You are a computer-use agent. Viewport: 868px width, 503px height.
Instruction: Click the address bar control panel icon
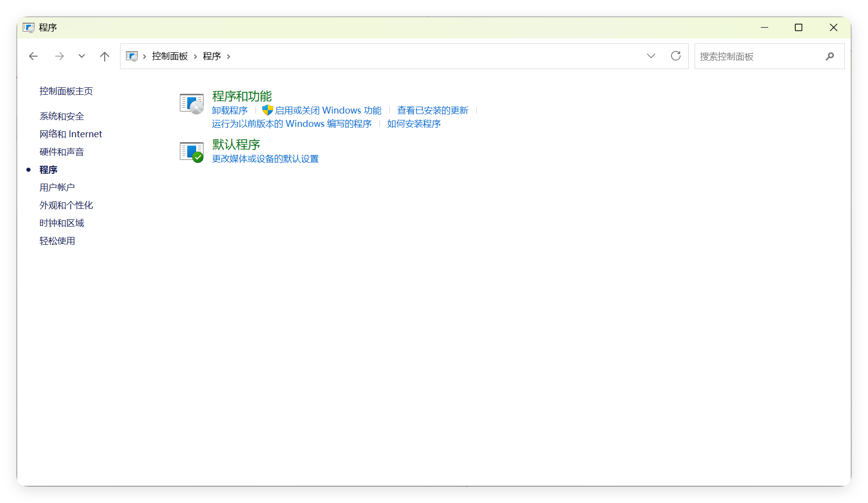point(131,56)
